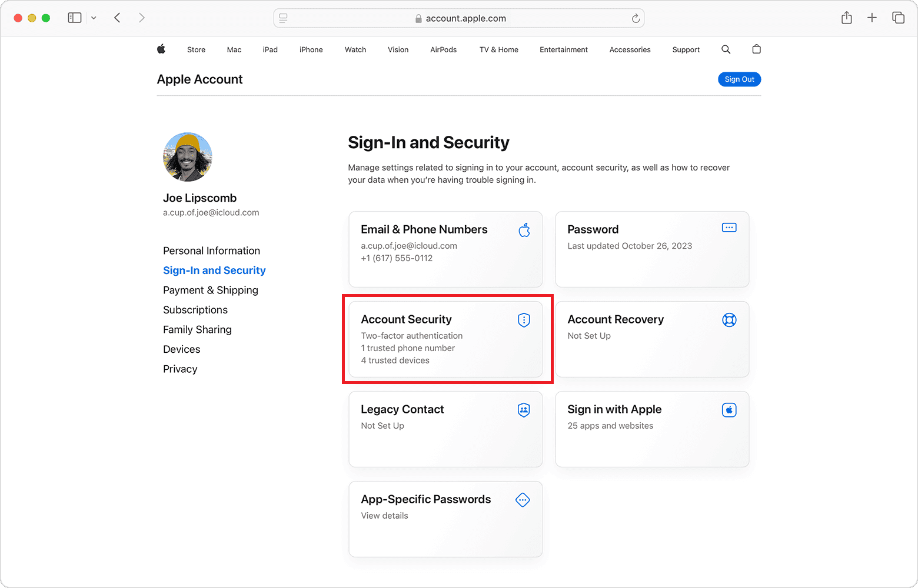Click the account.apple.com address field

[459, 18]
